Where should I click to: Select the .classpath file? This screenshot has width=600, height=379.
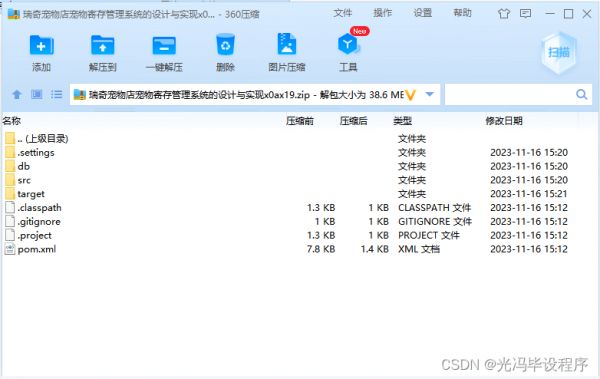pyautogui.click(x=291, y=207)
